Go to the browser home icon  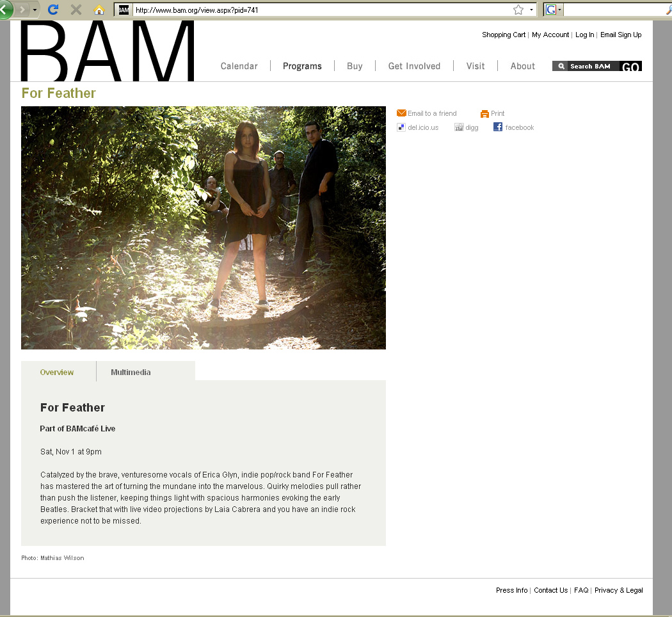tap(99, 10)
